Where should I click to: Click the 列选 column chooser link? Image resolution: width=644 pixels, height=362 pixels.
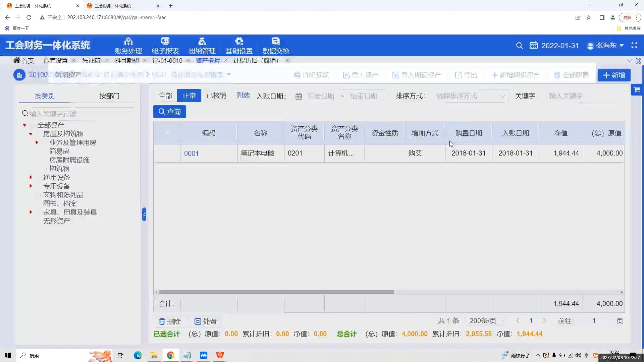243,96
